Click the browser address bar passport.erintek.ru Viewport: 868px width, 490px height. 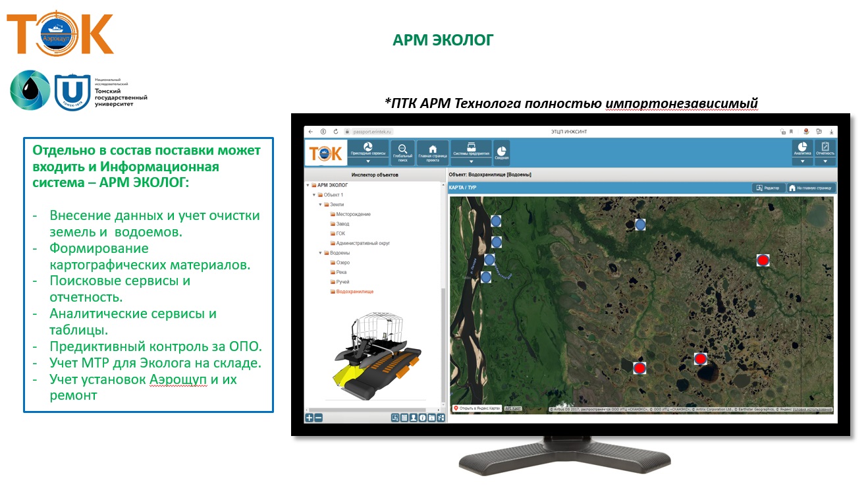click(x=372, y=132)
